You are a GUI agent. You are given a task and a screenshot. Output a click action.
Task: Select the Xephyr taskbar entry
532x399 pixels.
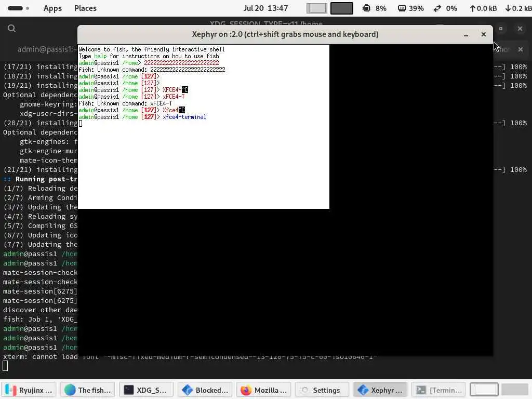[381, 390]
